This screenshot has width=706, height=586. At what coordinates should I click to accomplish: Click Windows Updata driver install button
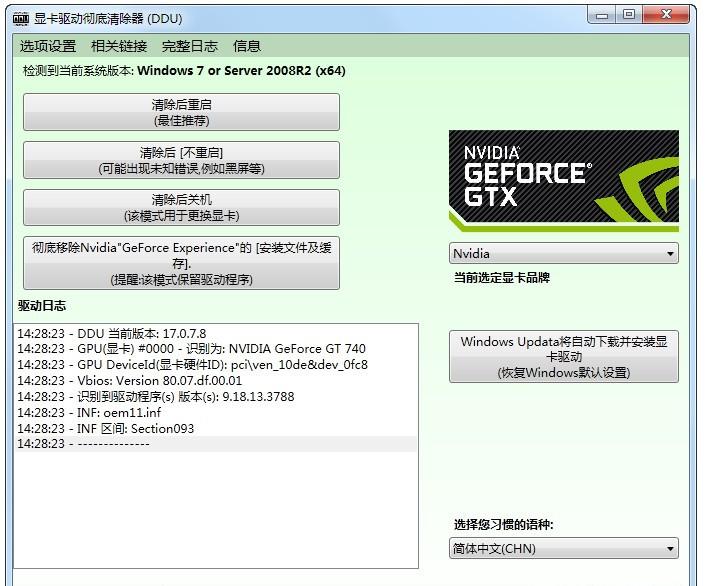tap(564, 356)
